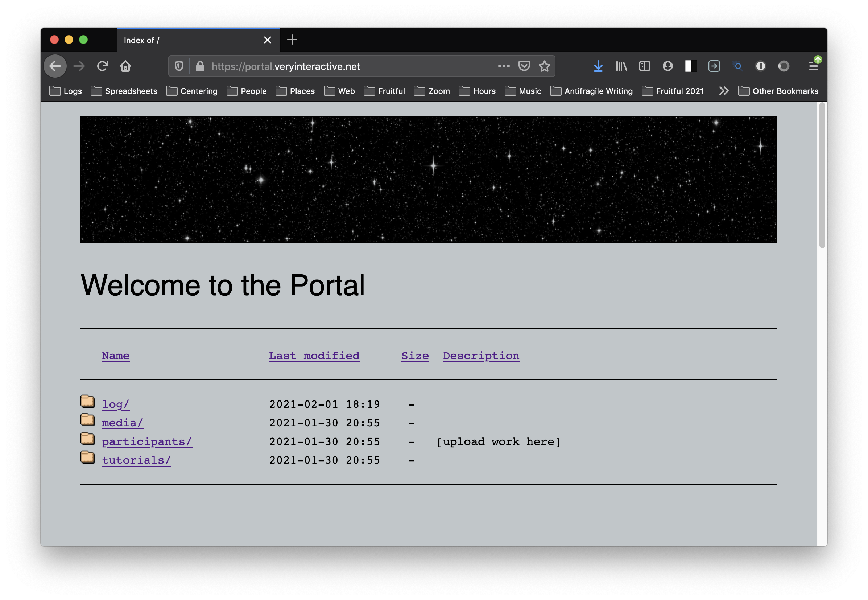Click the folder icon beside media/

87,420
